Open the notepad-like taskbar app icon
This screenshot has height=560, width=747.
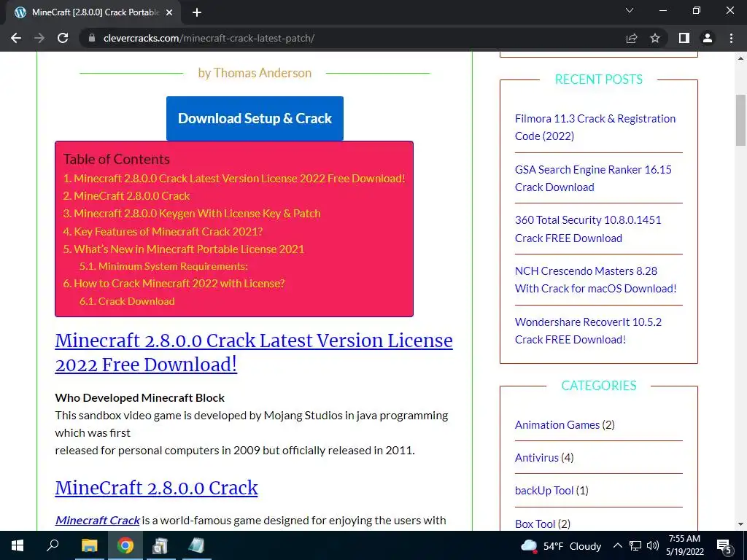196,545
